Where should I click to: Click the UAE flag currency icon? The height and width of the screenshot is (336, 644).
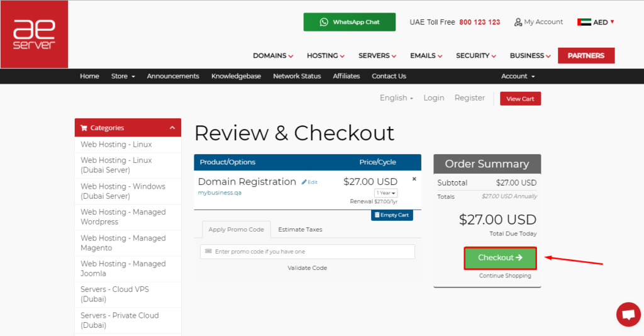click(x=584, y=22)
